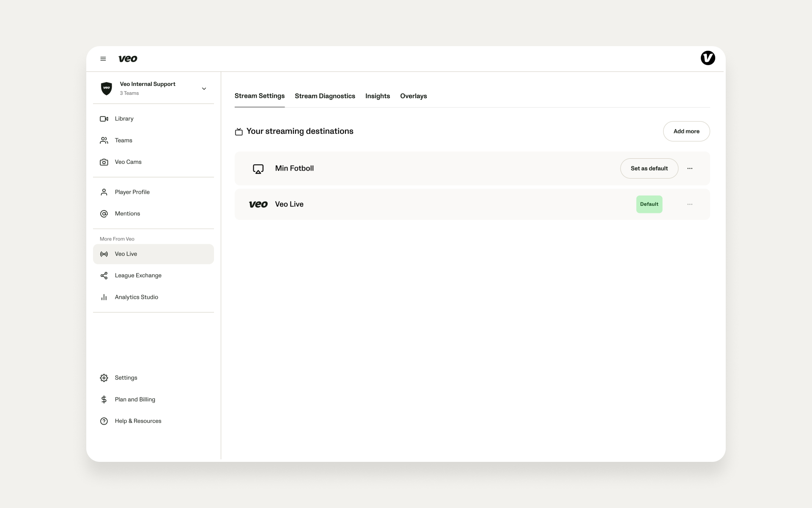Viewport: 812px width, 508px height.
Task: Open the hamburger menu icon
Action: [x=103, y=59]
